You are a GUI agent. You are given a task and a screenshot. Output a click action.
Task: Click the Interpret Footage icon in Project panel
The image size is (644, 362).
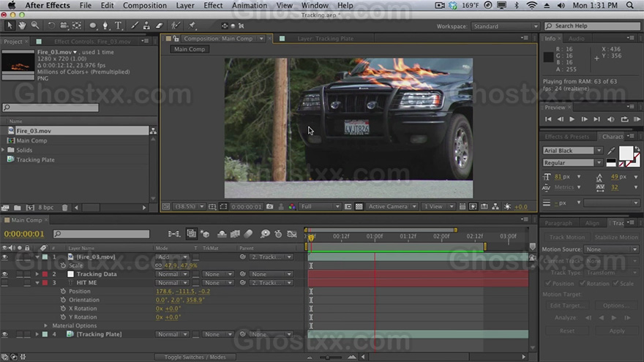pos(5,208)
